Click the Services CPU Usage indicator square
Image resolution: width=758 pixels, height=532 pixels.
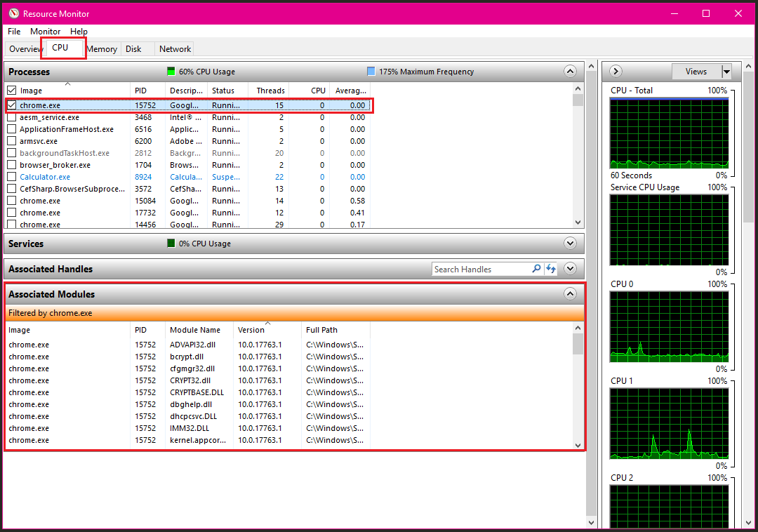pos(170,244)
